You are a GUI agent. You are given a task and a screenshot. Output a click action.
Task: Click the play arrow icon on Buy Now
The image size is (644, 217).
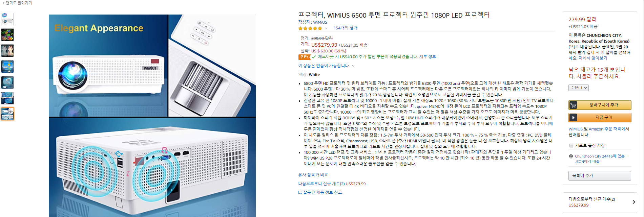[x=573, y=118]
